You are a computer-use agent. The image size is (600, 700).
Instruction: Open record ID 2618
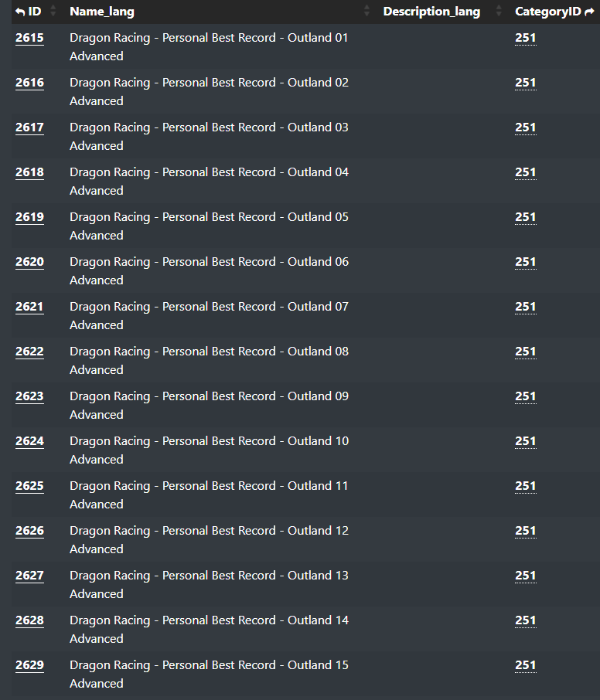(x=29, y=172)
